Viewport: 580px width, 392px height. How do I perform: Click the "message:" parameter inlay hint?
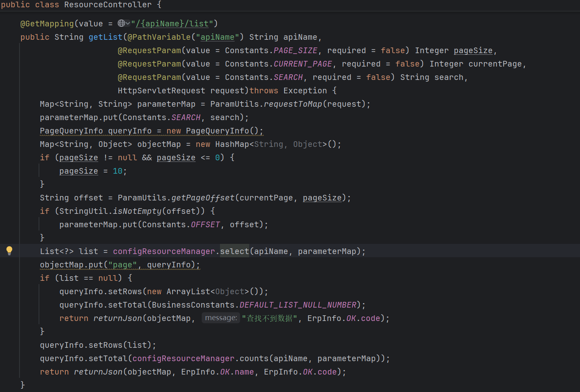[221, 318]
